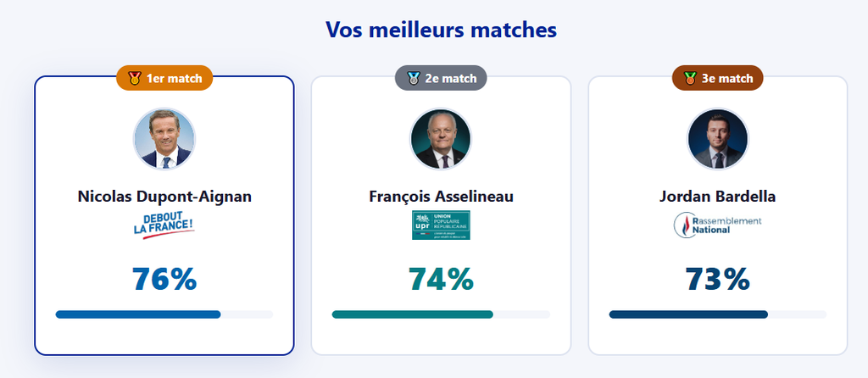Open the François Asselineau name link

[x=441, y=197]
